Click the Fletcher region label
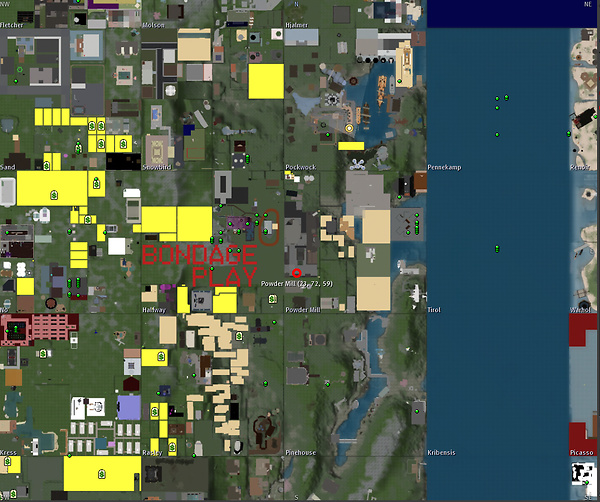This screenshot has height=502, width=600. click(11, 25)
